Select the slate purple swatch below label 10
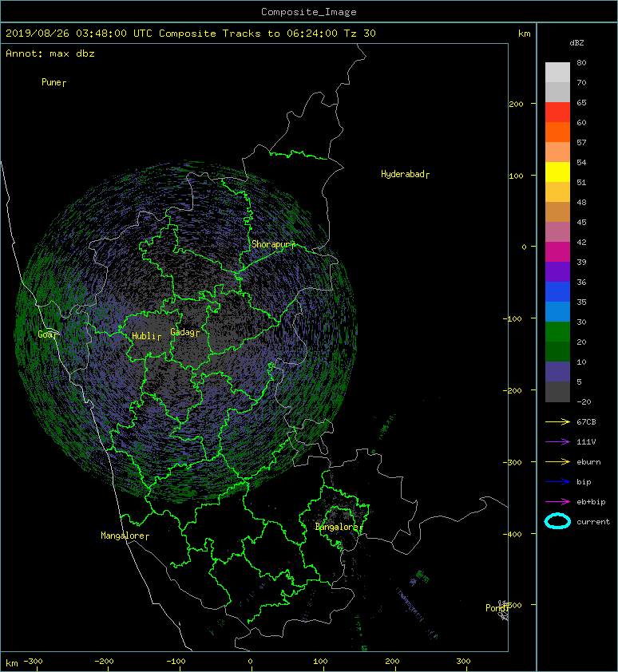 pyautogui.click(x=557, y=372)
